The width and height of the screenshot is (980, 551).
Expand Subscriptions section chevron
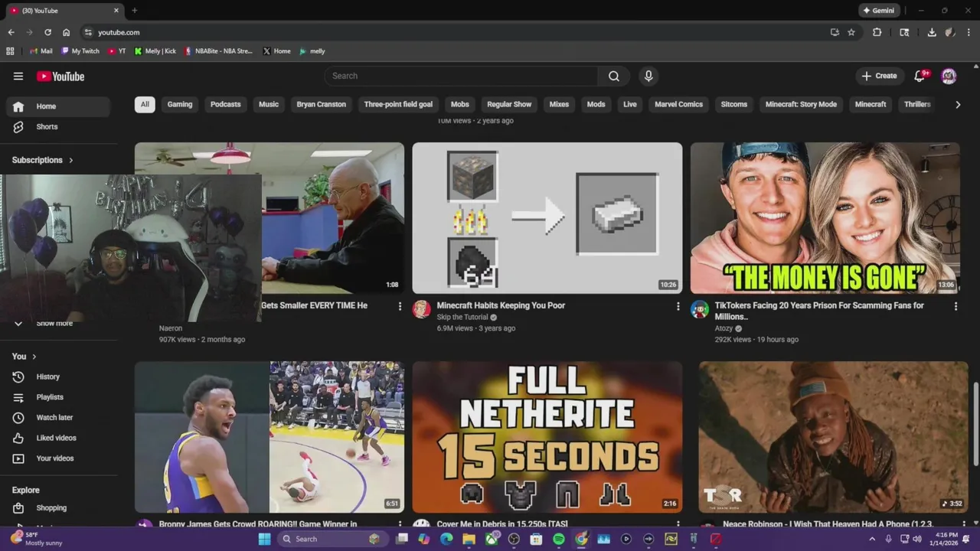pos(71,160)
